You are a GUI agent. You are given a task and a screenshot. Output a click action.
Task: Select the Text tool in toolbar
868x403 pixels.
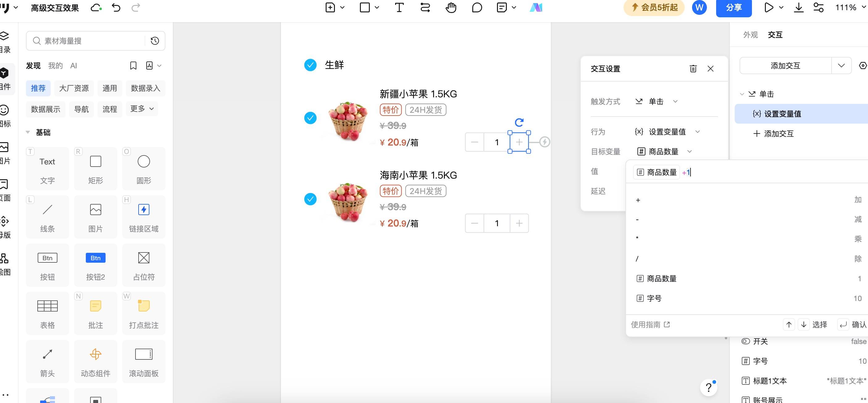click(399, 7)
